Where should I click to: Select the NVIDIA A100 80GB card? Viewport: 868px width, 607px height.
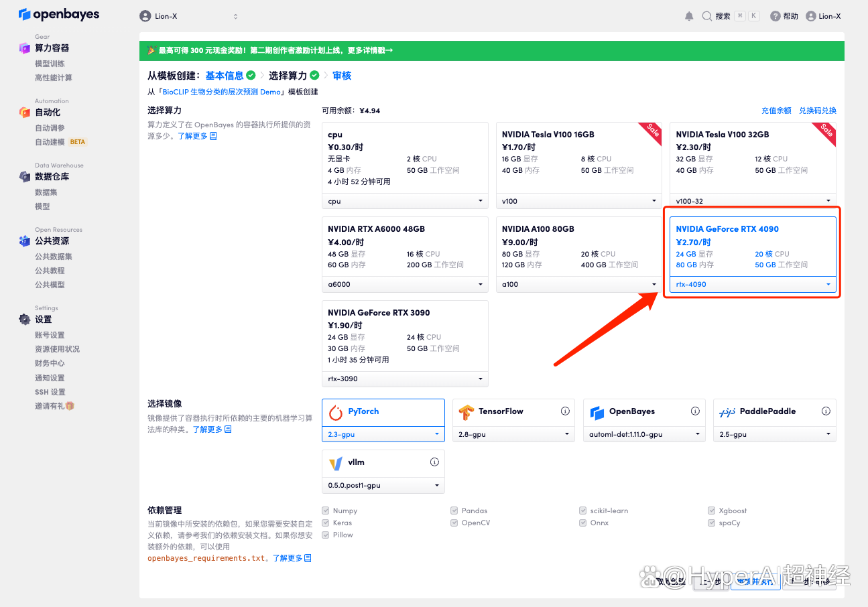[578, 246]
